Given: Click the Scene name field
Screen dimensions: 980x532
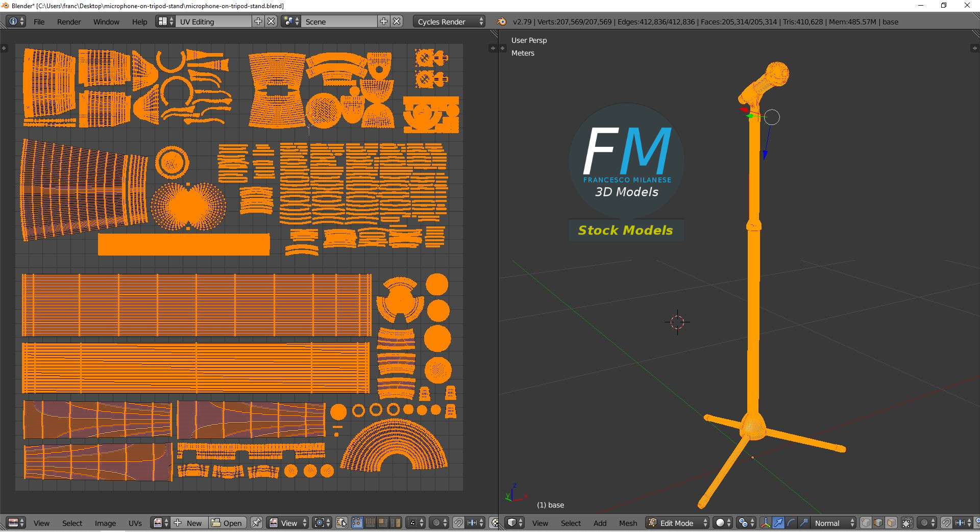Looking at the screenshot, I should pos(339,21).
